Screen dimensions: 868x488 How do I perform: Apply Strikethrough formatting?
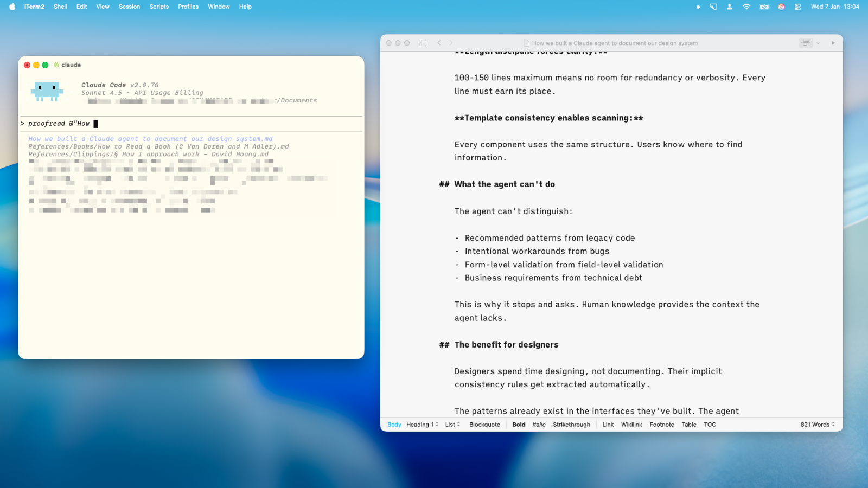(x=572, y=425)
